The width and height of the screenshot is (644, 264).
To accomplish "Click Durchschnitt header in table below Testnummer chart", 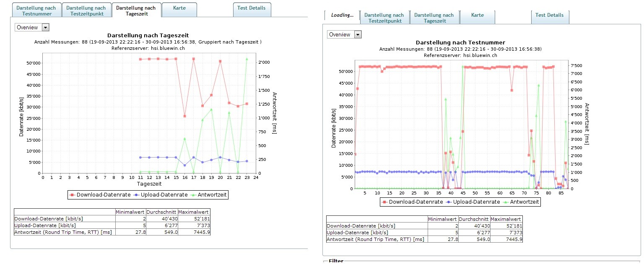I will (474, 219).
